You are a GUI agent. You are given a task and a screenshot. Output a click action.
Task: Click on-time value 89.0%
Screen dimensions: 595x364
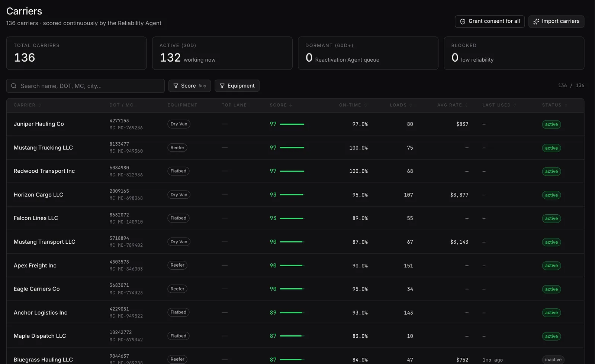click(360, 218)
